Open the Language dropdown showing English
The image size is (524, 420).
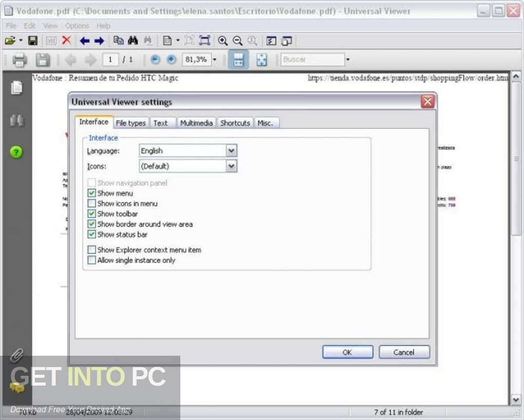click(231, 151)
